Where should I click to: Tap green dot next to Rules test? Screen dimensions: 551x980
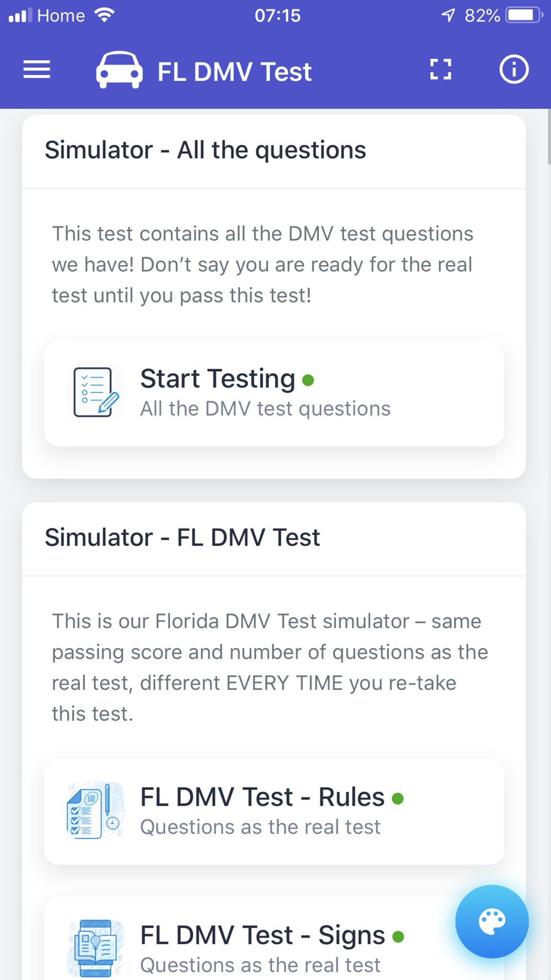(398, 798)
